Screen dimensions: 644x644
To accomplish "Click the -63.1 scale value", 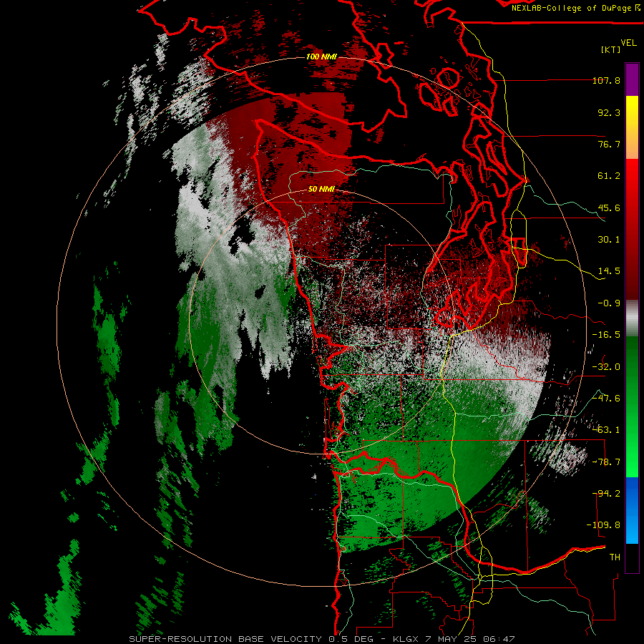I will tap(606, 430).
